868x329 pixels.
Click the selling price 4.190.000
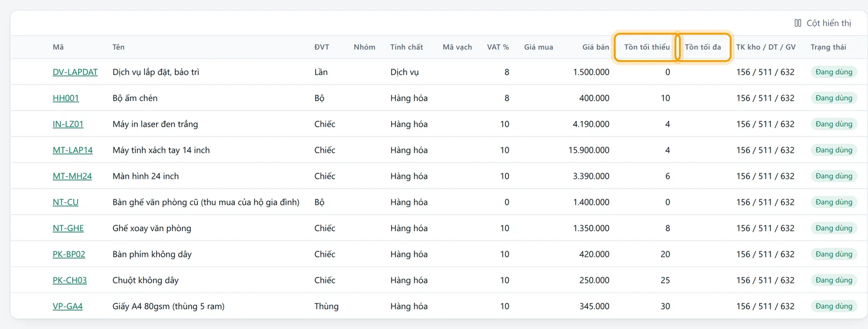[x=591, y=124]
